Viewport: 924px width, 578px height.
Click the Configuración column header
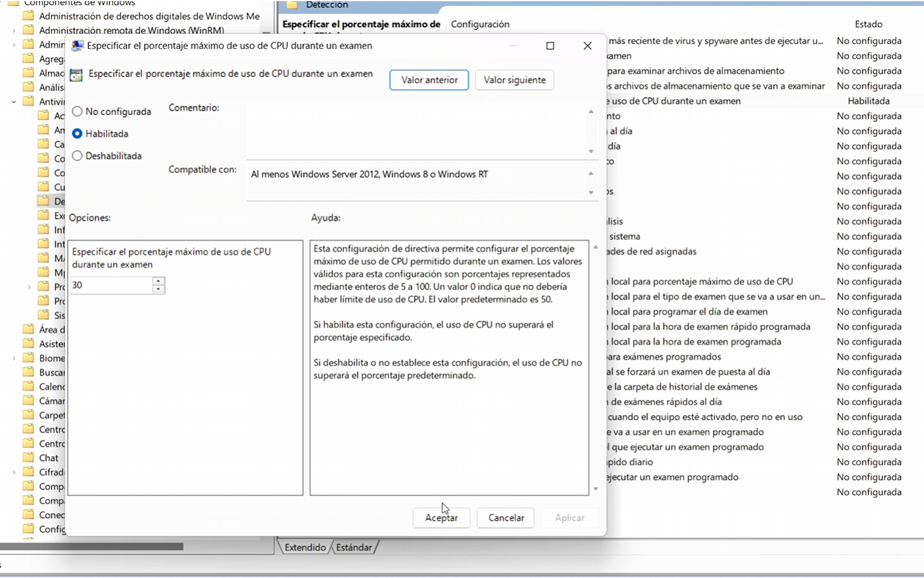pyautogui.click(x=480, y=24)
